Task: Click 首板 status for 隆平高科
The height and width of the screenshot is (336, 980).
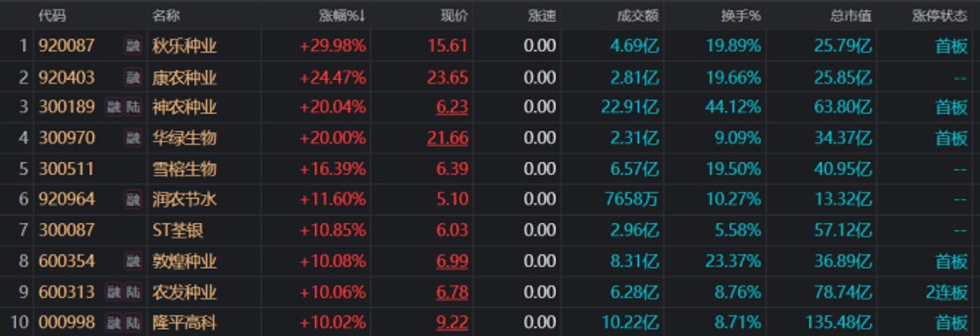Action: 951,323
